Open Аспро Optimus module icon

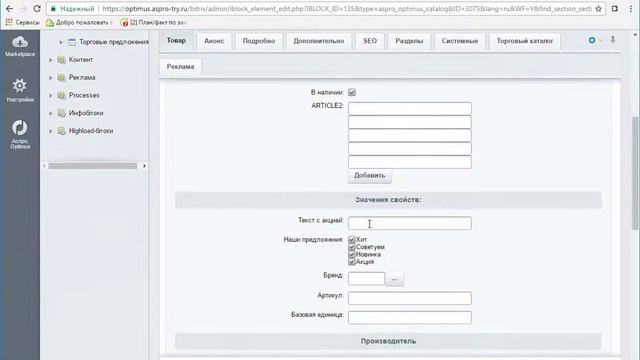pos(20,134)
